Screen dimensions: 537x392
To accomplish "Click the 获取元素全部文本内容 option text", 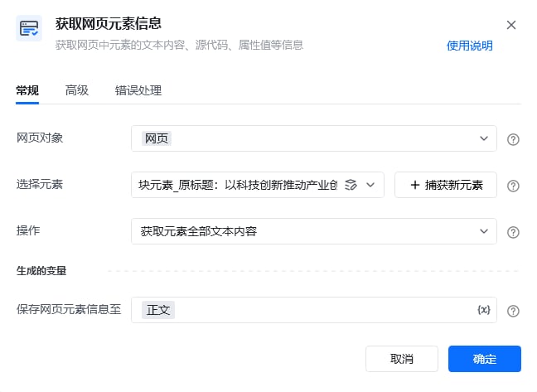I will (199, 231).
